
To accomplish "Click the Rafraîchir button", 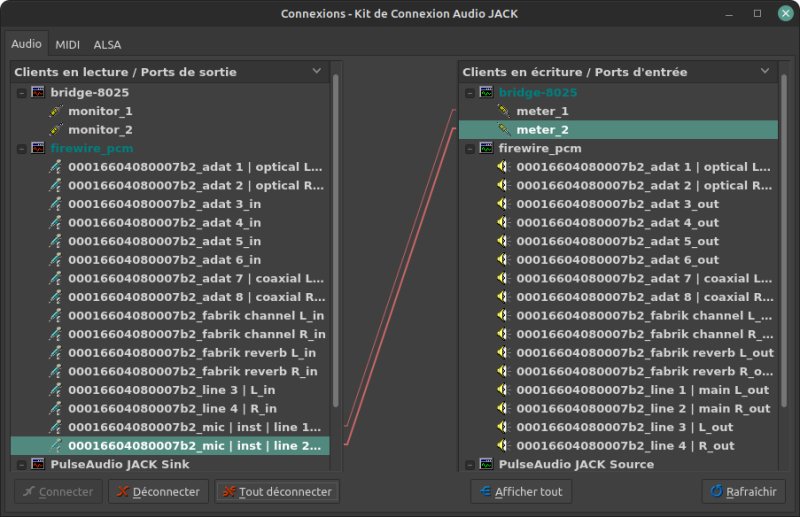I will 743,492.
